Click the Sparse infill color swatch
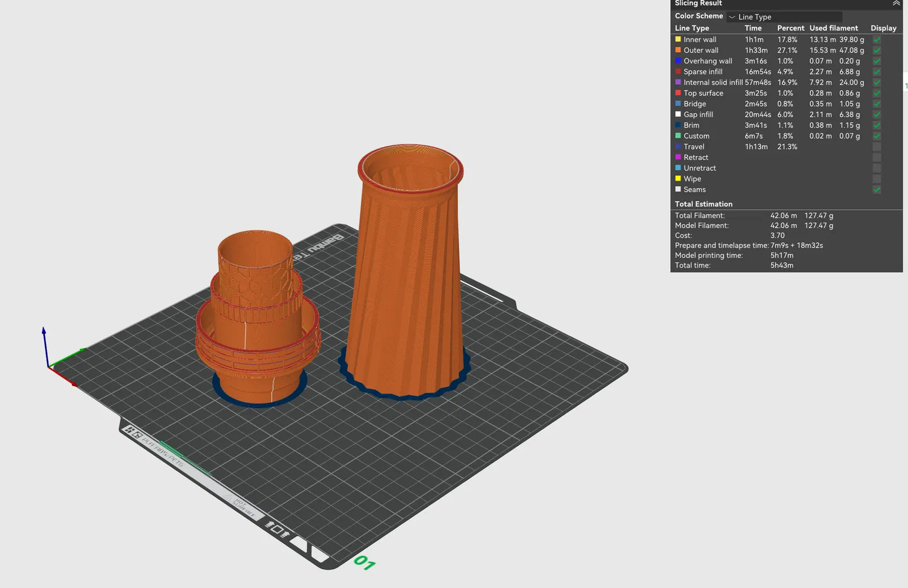 (678, 71)
